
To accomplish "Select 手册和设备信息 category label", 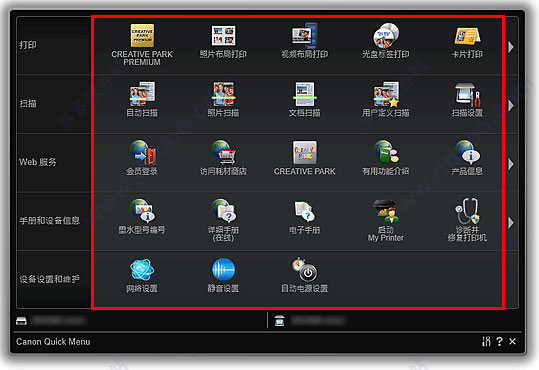I will coord(50,220).
